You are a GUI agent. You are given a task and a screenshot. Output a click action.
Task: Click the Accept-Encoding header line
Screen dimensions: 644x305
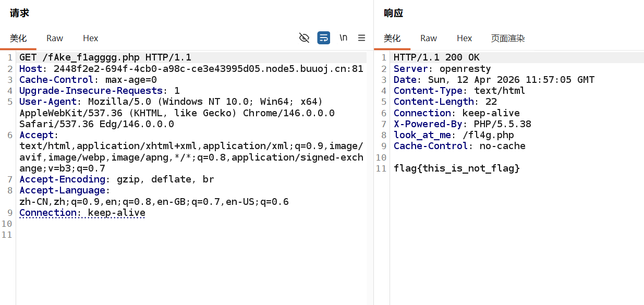pos(117,179)
